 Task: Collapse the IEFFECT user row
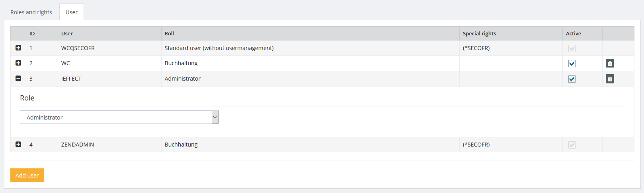coord(18,78)
